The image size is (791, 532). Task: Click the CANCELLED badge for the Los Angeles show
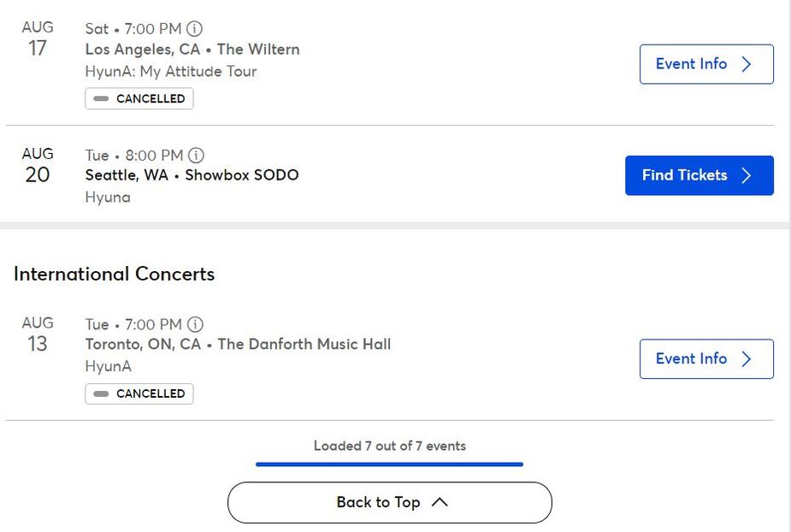click(139, 98)
